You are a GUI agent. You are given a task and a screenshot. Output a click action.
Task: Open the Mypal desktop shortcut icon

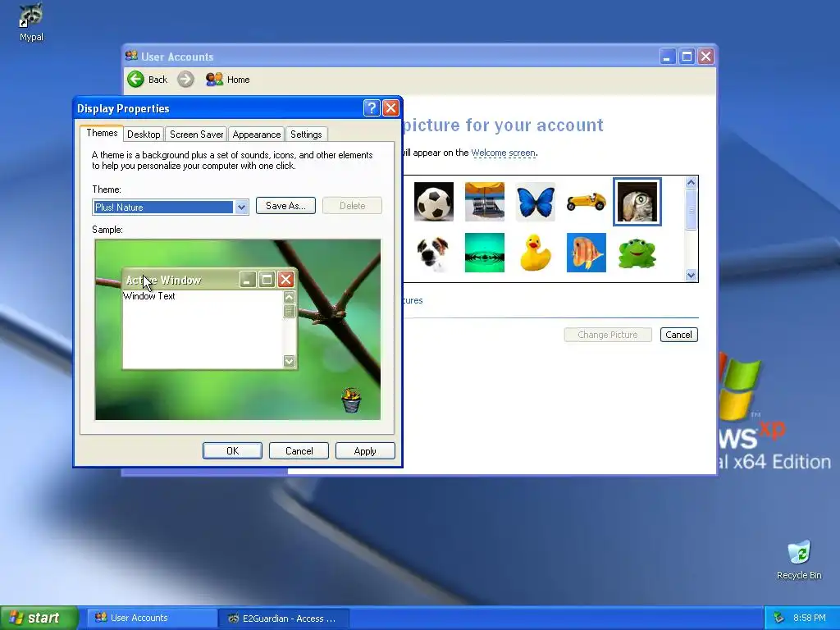tap(31, 21)
